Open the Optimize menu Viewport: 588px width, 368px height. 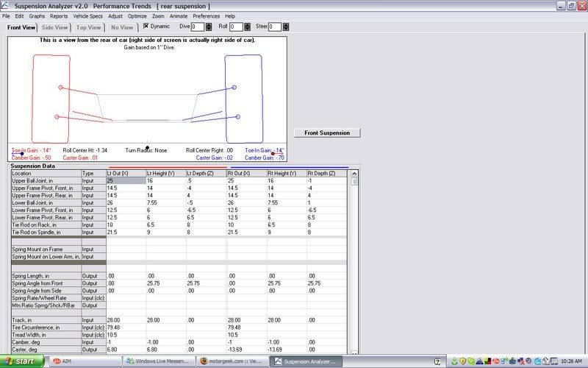pyautogui.click(x=137, y=15)
